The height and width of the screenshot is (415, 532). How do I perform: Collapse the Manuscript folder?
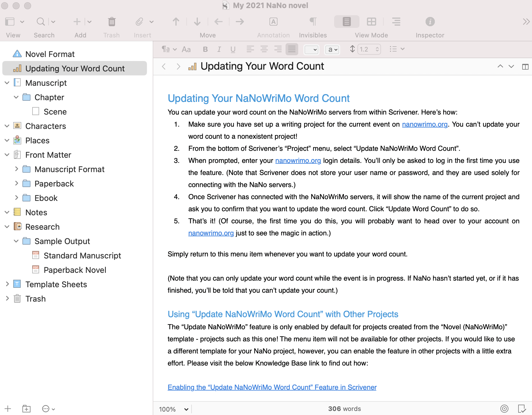pos(7,83)
